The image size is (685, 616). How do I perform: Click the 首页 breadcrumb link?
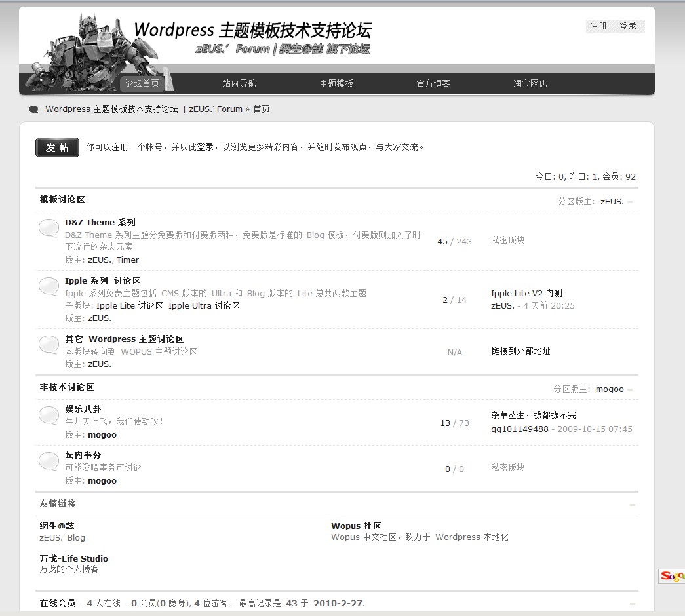click(262, 109)
